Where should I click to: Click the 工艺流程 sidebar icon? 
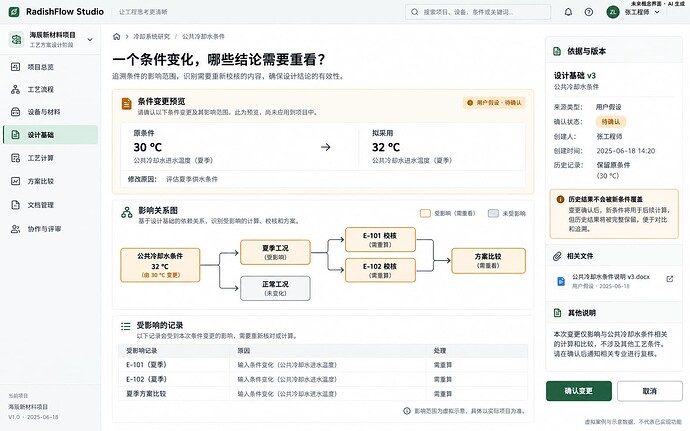tap(15, 89)
